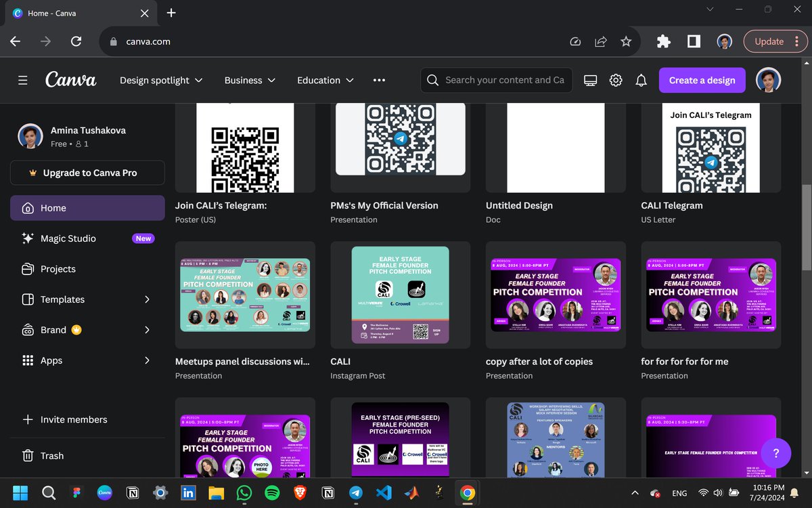The image size is (812, 508).
Task: Click Invite members
Action: tap(87, 419)
